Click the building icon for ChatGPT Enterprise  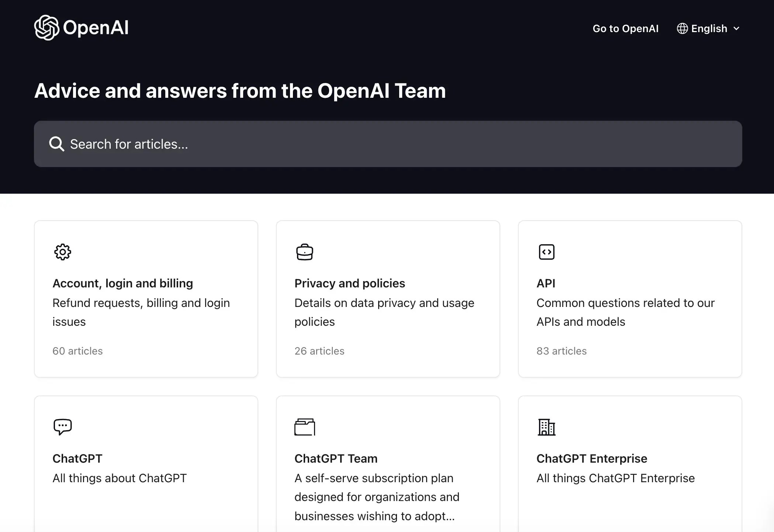pos(546,427)
